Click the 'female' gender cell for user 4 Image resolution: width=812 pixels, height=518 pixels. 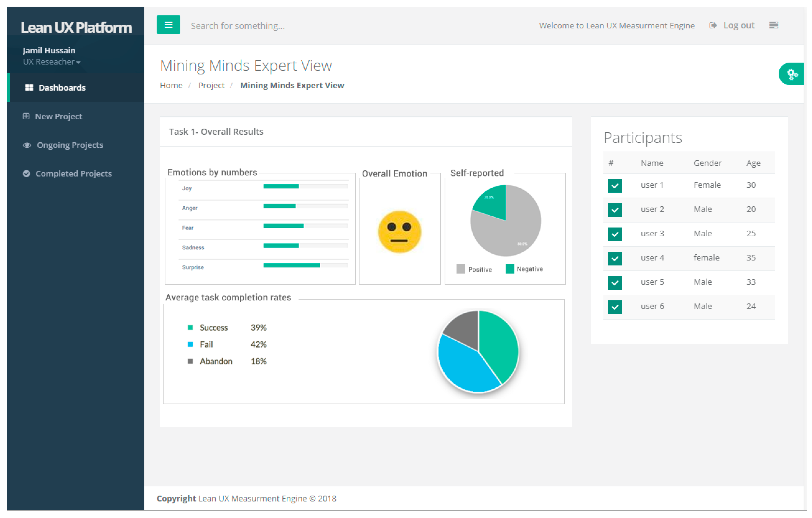(707, 258)
